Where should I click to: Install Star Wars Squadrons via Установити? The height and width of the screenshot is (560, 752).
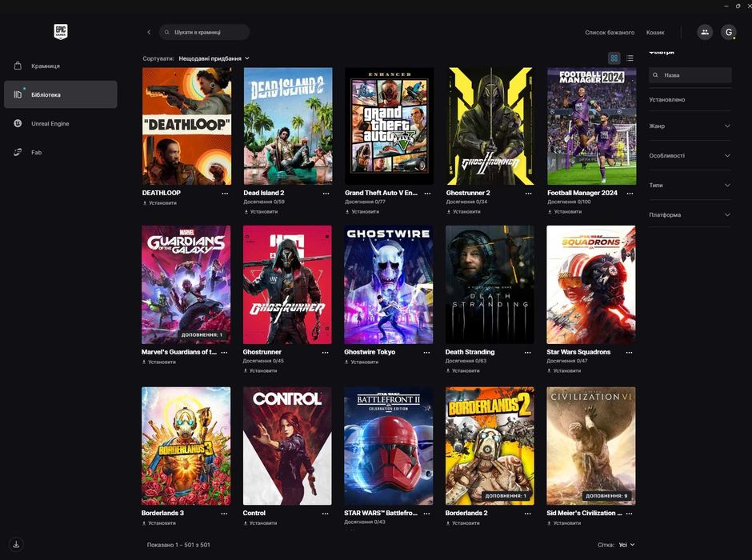click(564, 370)
